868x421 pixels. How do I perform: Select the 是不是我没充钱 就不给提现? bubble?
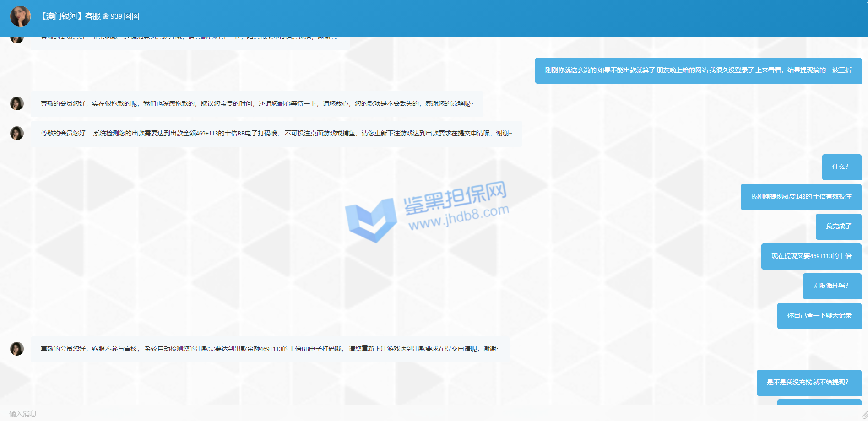(x=808, y=383)
